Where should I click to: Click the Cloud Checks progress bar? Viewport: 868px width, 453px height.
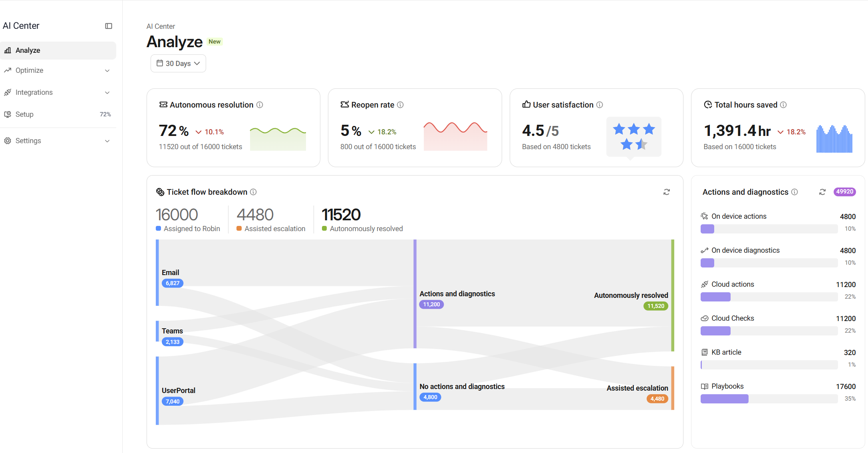[769, 331]
